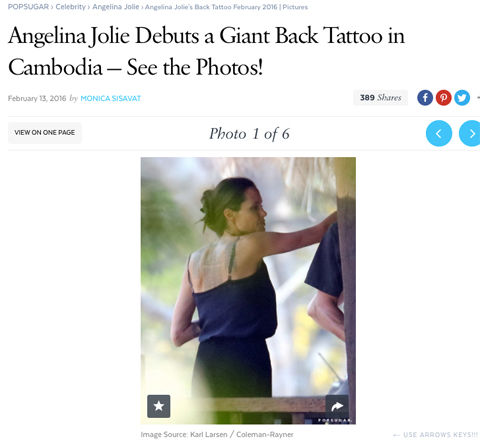
Task: Pin the article on Pinterest
Action: [443, 98]
